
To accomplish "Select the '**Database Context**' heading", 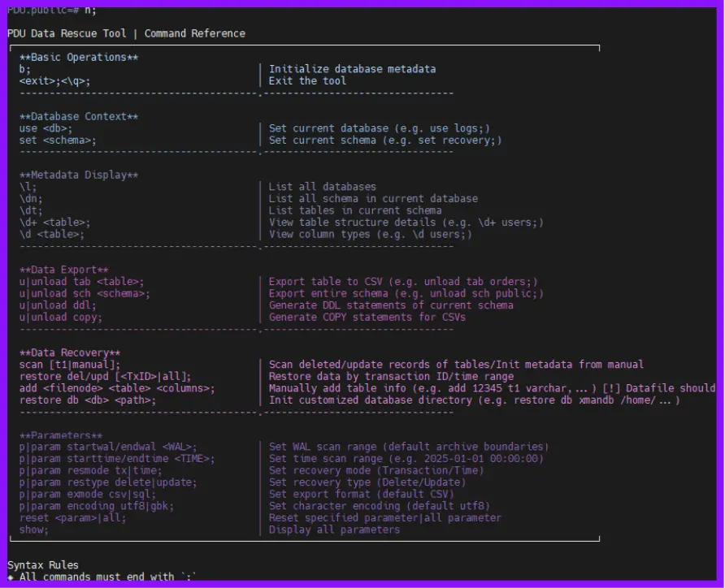I will pyautogui.click(x=79, y=116).
